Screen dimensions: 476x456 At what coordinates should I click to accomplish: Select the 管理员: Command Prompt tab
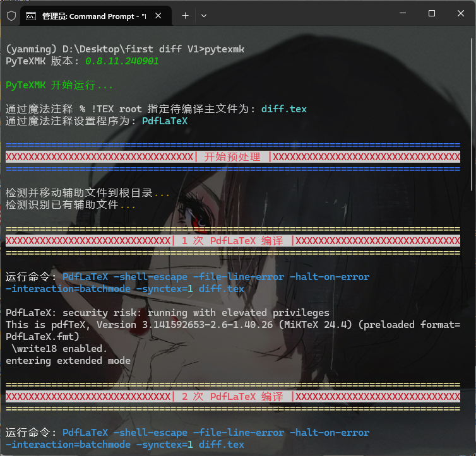(x=96, y=16)
